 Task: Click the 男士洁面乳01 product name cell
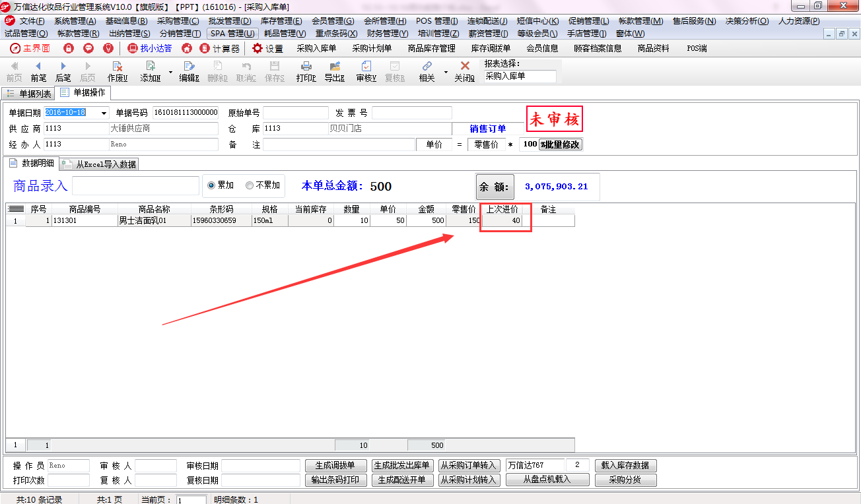coord(154,221)
